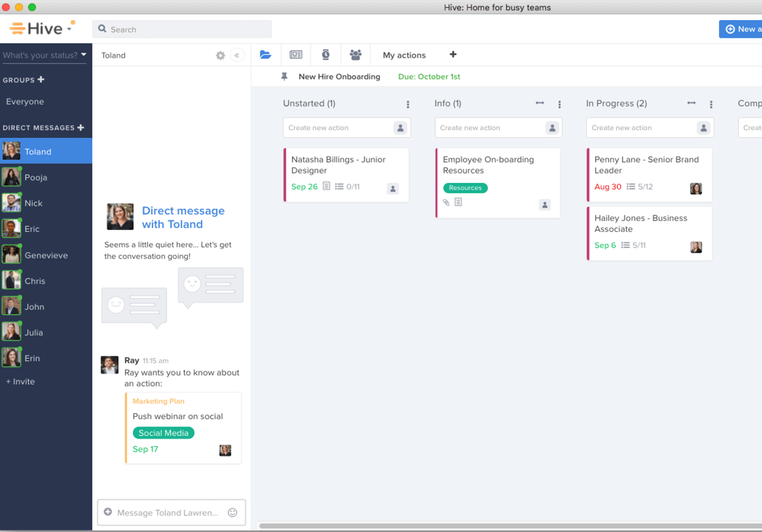
Task: Click assignee icon on Natasha Billings card
Action: pos(392,188)
